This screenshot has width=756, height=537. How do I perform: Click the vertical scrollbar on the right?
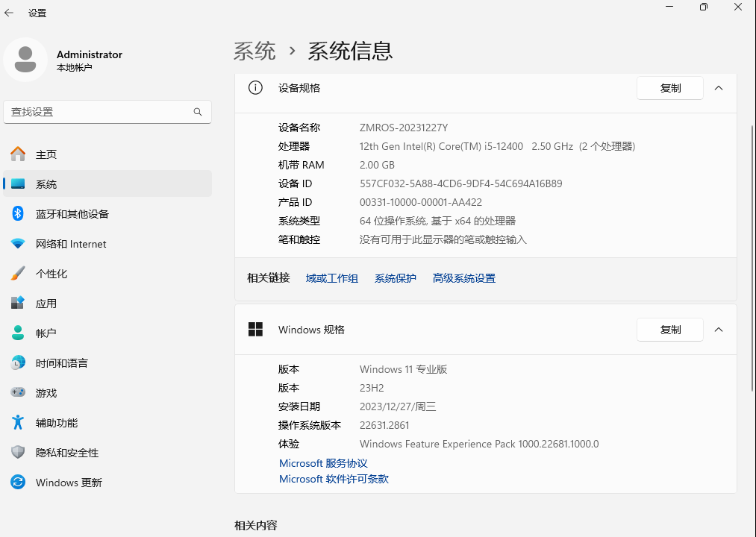[x=752, y=258]
